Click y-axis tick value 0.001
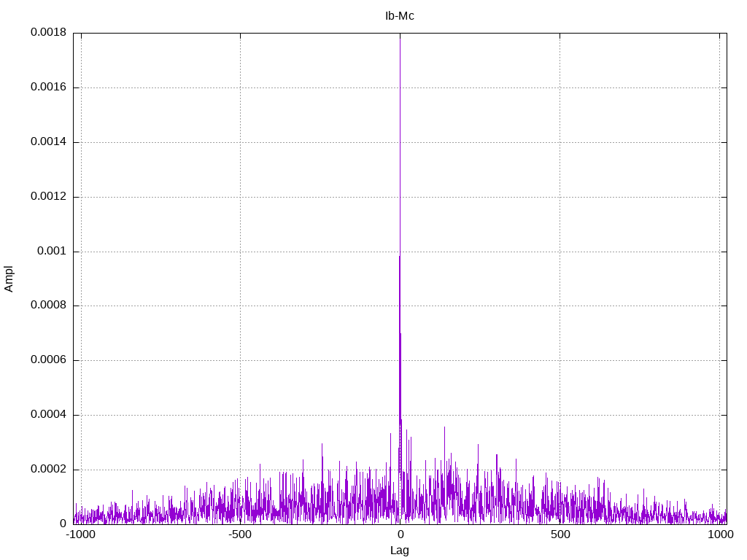Viewport: 747px width, 560px height. [x=52, y=251]
